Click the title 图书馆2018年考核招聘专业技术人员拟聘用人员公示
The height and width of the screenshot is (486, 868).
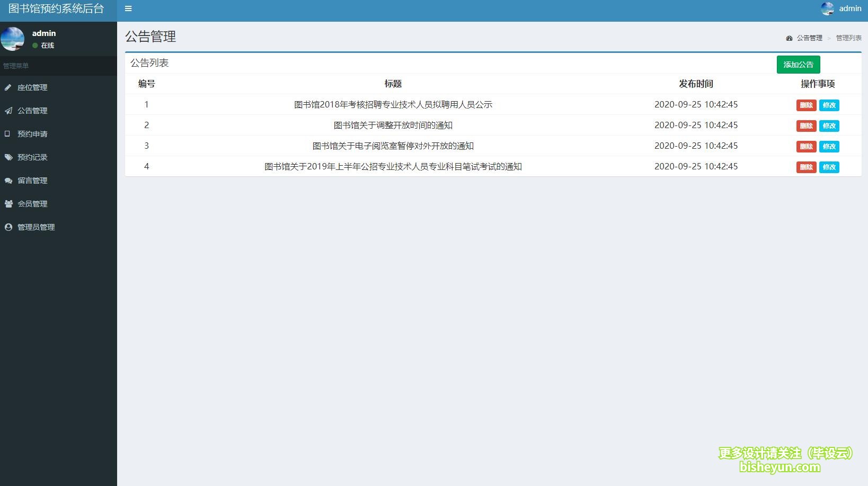coord(393,105)
